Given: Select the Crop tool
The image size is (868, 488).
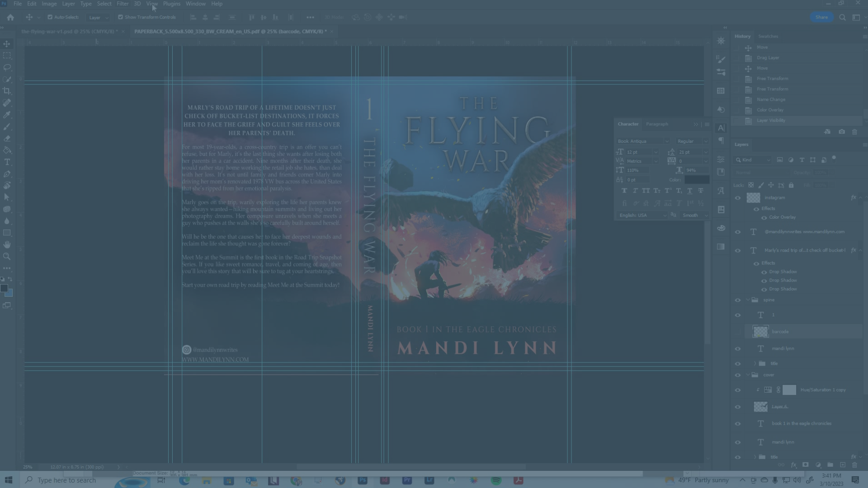Looking at the screenshot, I should (7, 91).
